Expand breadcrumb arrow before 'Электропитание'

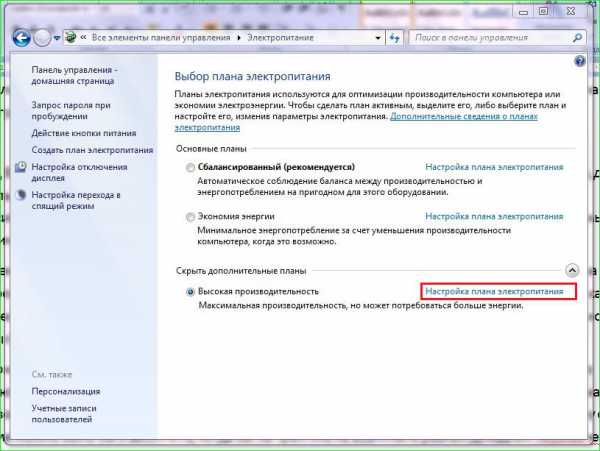239,38
